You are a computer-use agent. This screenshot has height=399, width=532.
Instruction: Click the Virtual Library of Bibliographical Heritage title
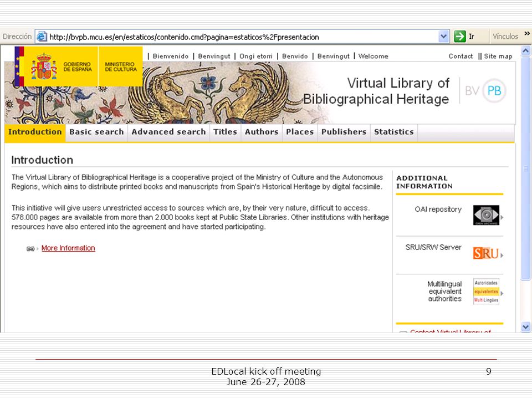(x=376, y=91)
